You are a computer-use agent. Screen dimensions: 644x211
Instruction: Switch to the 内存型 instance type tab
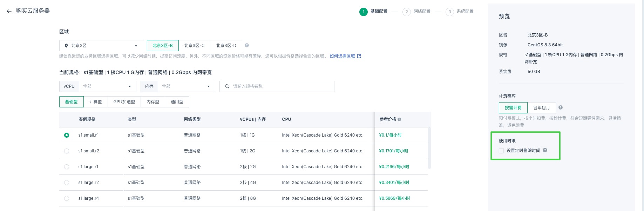tap(153, 102)
